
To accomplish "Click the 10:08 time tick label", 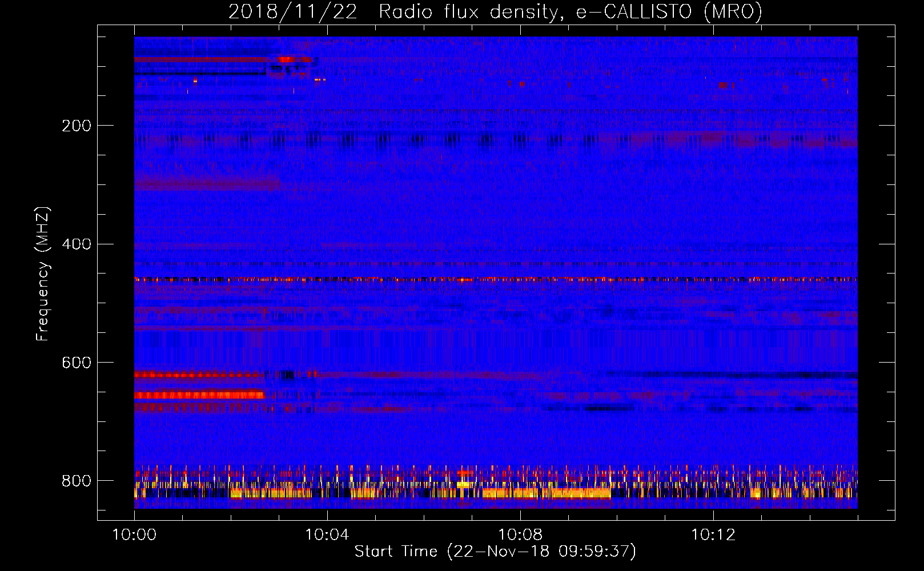I will (x=520, y=535).
